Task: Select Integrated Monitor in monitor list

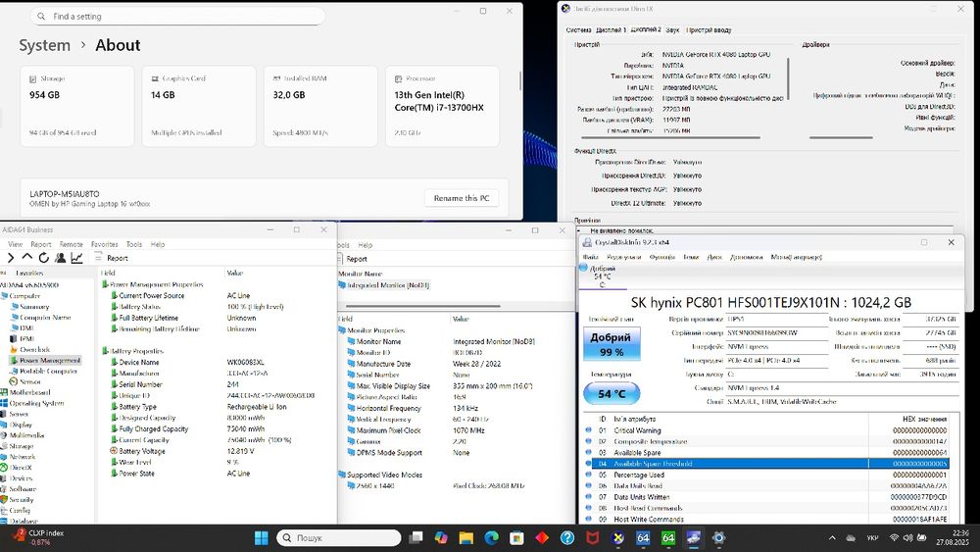Action: [x=384, y=285]
